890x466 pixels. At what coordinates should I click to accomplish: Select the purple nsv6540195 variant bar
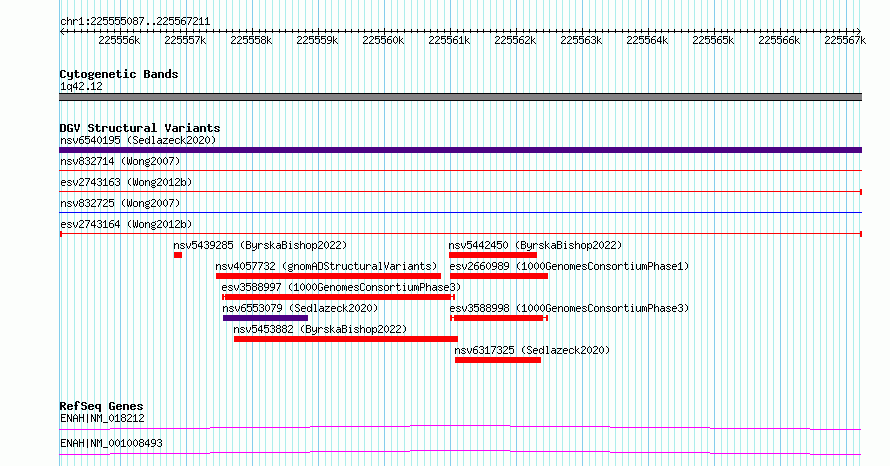(x=460, y=150)
